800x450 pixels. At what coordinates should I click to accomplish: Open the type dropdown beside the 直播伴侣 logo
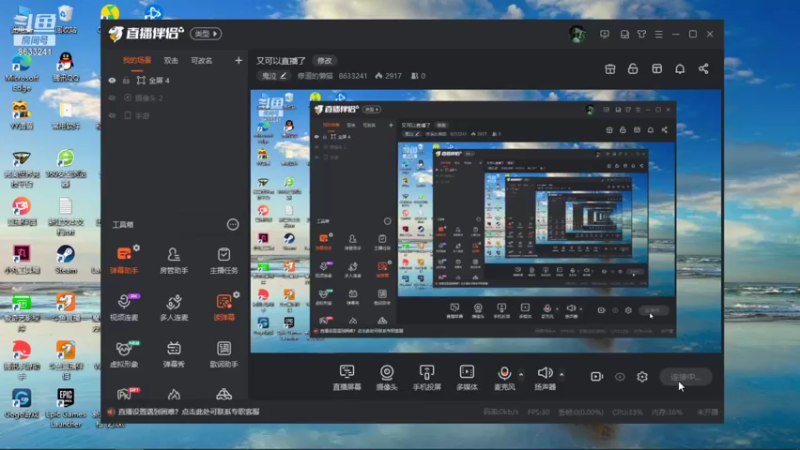(x=206, y=34)
